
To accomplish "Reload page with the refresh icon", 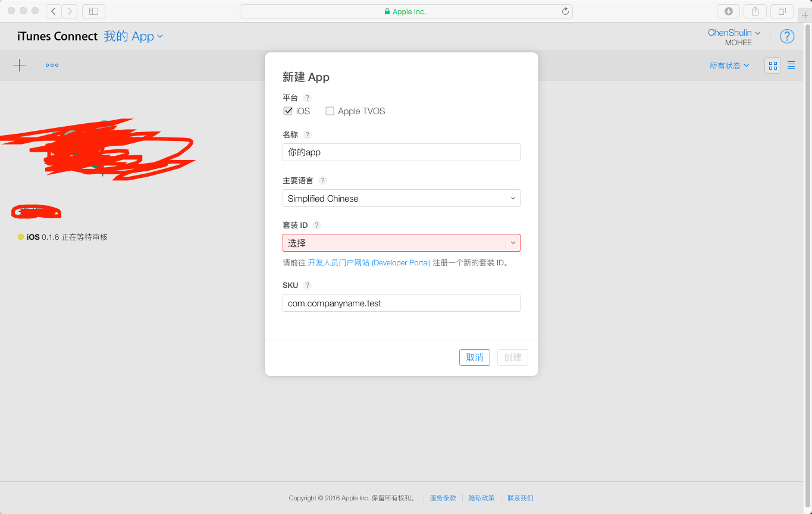I will (x=565, y=11).
